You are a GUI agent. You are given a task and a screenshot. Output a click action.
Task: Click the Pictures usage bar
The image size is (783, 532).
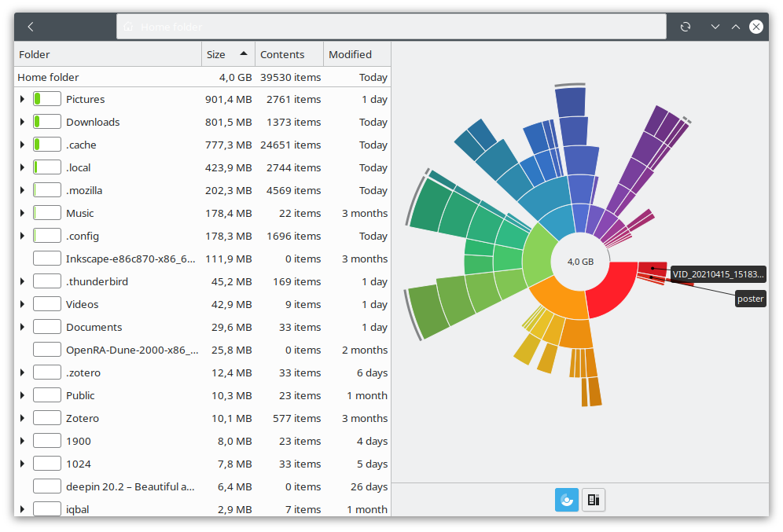(x=47, y=99)
